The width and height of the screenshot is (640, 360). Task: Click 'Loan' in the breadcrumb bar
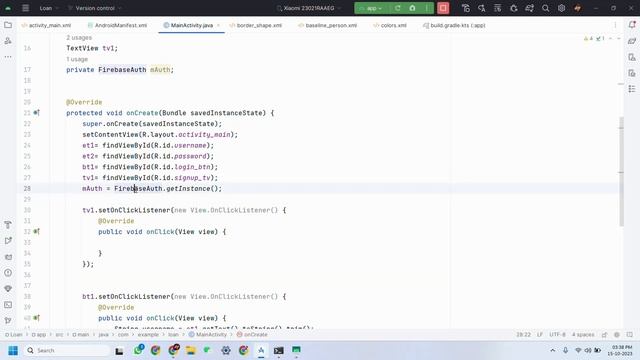pyautogui.click(x=13, y=335)
